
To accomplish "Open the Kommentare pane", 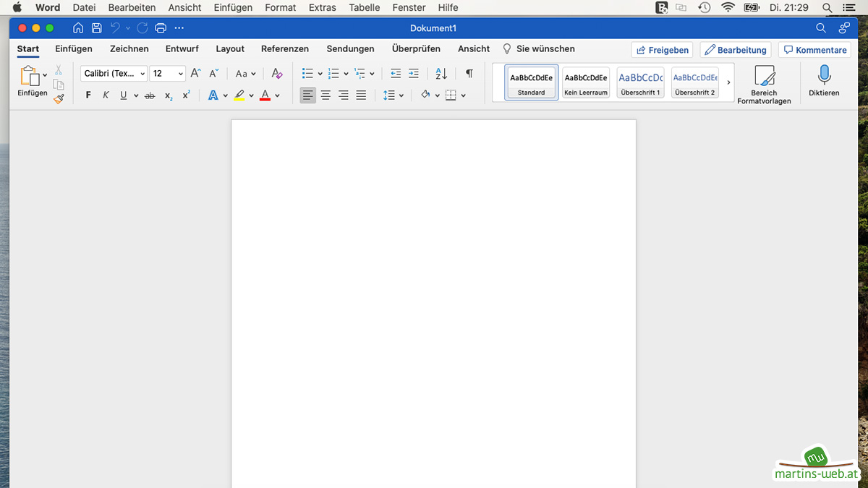I will (814, 50).
